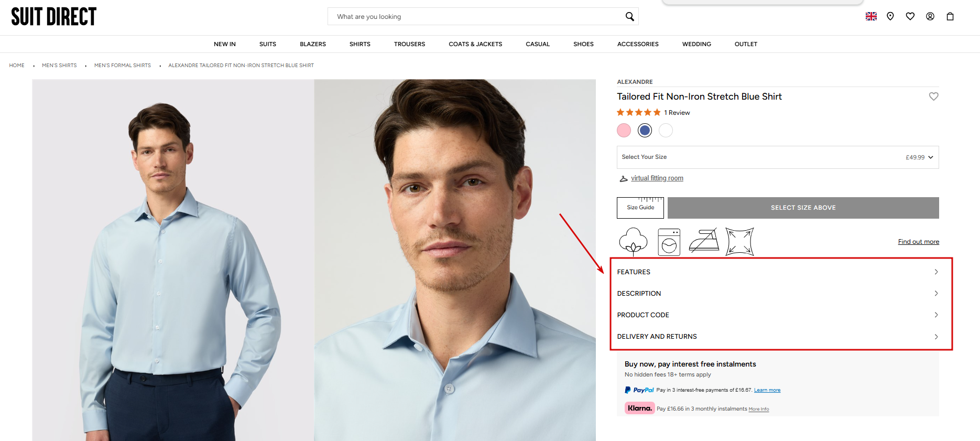Open the virtual fitting room link
This screenshot has height=441, width=980.
(x=657, y=178)
